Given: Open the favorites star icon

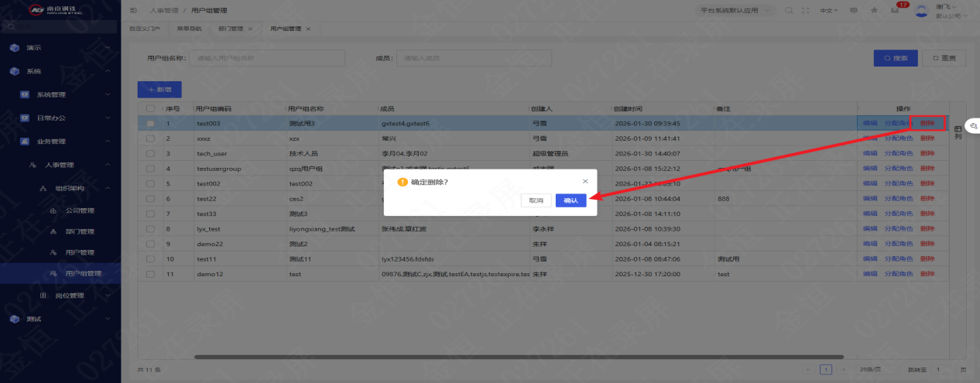Looking at the screenshot, I should (874, 11).
